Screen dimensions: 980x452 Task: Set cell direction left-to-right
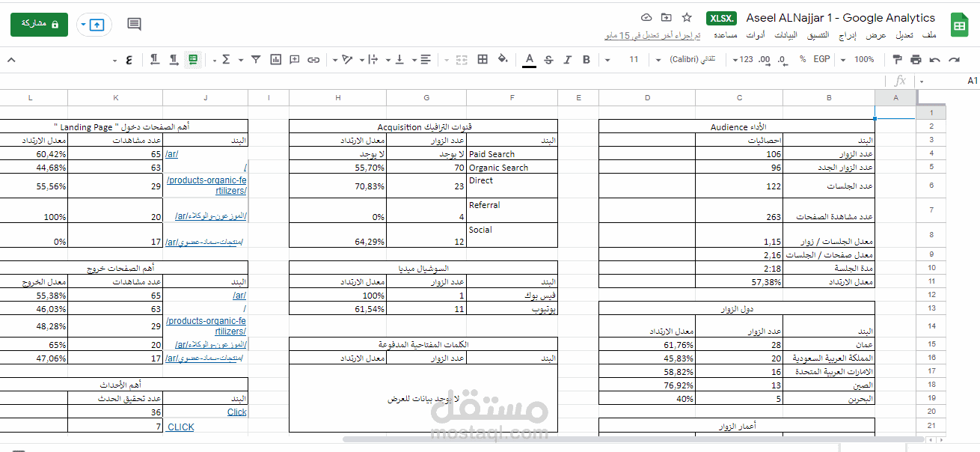174,59
